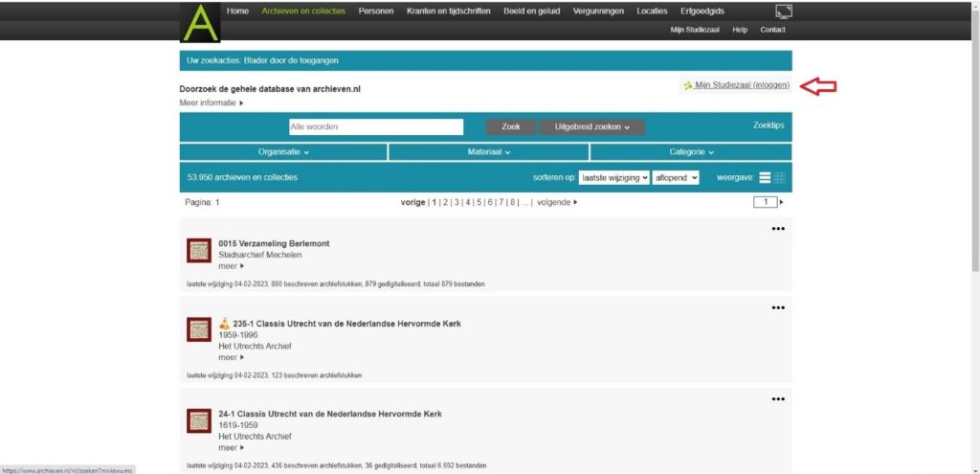Screen dimensions: 980x474
Task: Open Beeld en geluid menu item
Action: tap(532, 11)
